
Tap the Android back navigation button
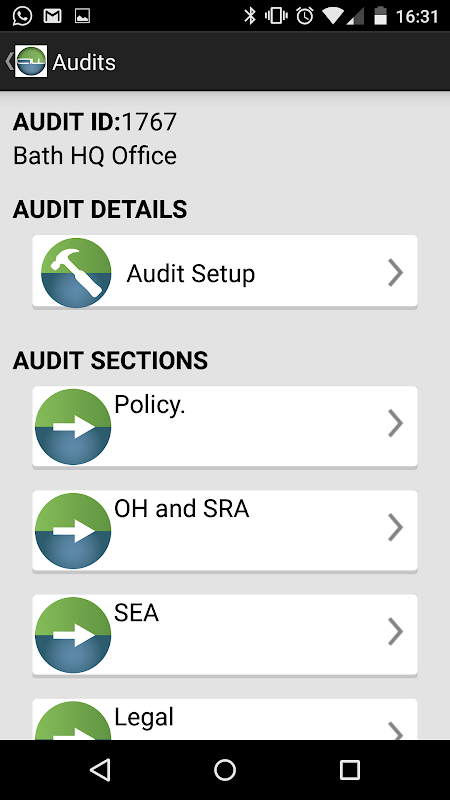tap(100, 769)
